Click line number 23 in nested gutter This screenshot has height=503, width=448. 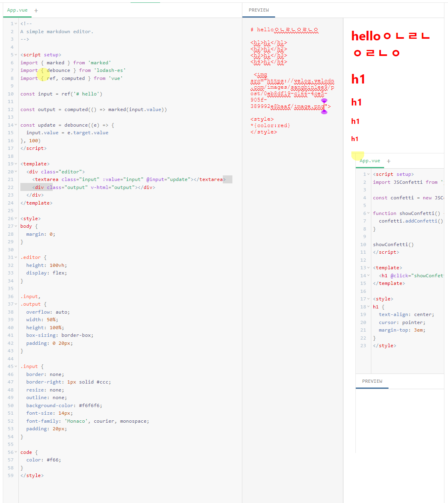(x=363, y=346)
